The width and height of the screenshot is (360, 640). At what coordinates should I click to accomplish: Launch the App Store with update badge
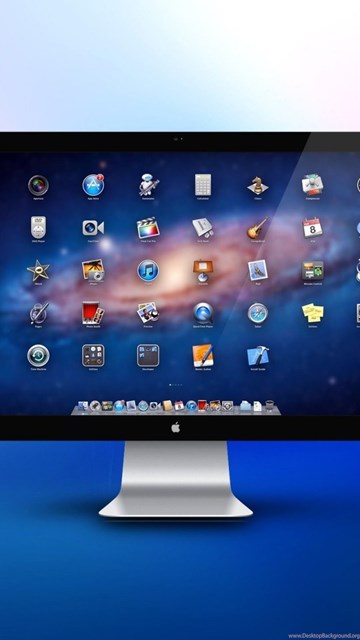pos(93,185)
